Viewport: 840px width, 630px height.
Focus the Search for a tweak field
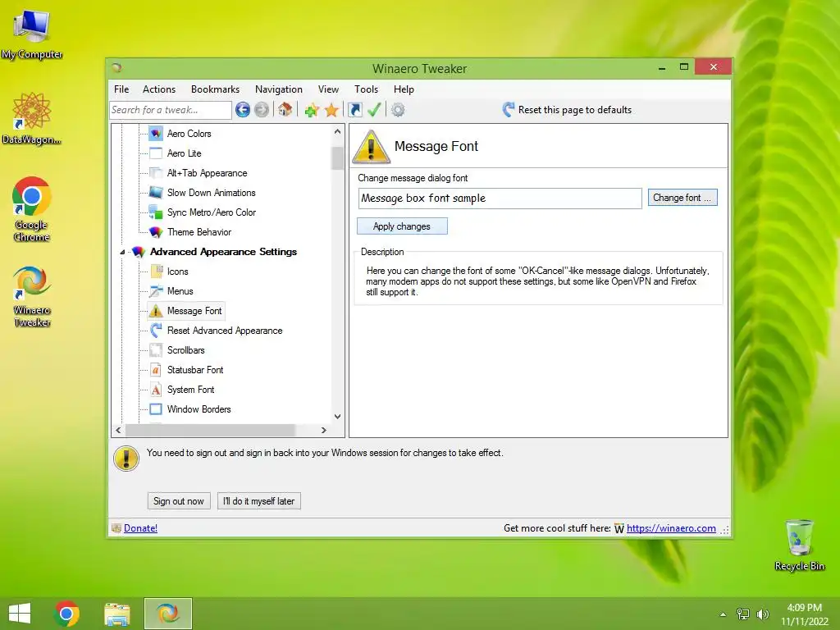point(171,110)
